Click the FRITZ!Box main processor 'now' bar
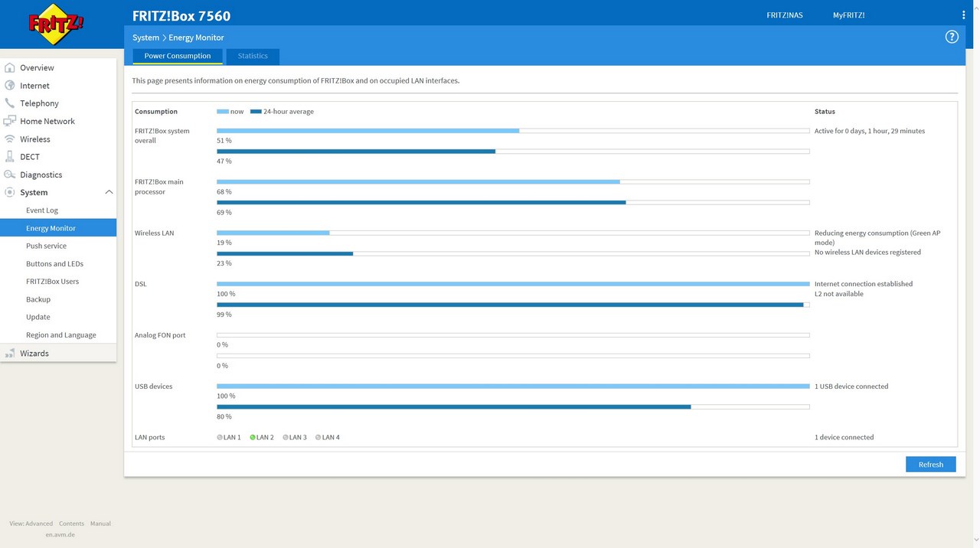This screenshot has width=980, height=548. [x=513, y=182]
